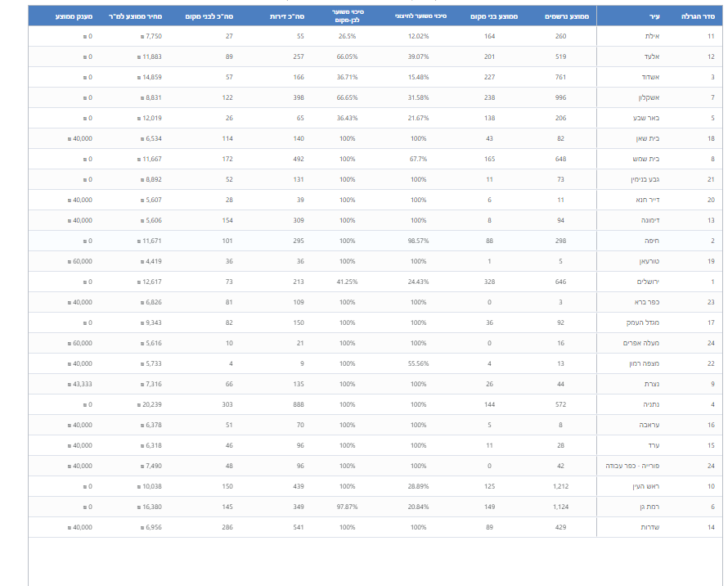Click the percentage 24.43%
The height and width of the screenshot is (586, 728).
pyautogui.click(x=418, y=282)
